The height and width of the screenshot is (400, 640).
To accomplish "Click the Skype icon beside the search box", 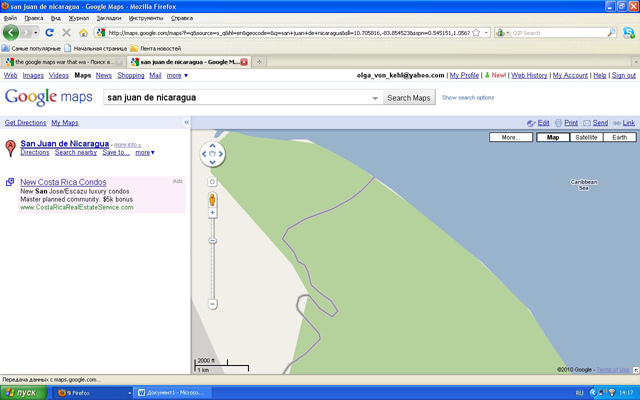I will pos(629,33).
